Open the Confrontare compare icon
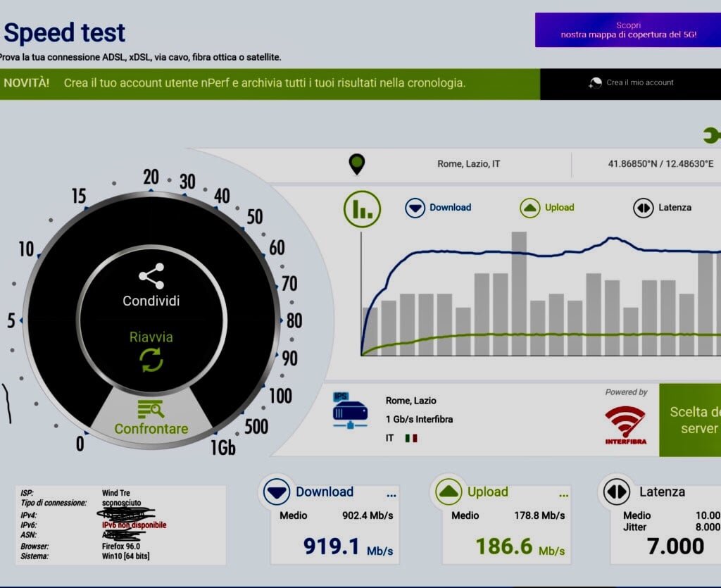 pyautogui.click(x=151, y=408)
